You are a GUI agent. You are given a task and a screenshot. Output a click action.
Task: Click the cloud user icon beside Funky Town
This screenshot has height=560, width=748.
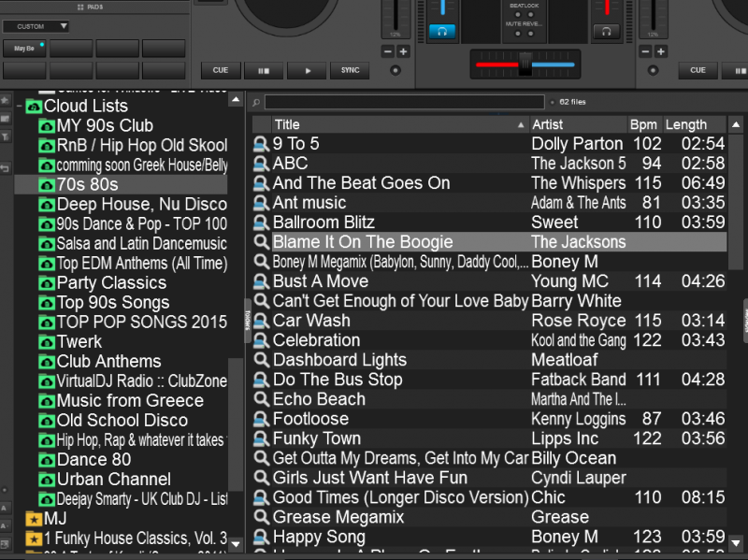tap(261, 438)
